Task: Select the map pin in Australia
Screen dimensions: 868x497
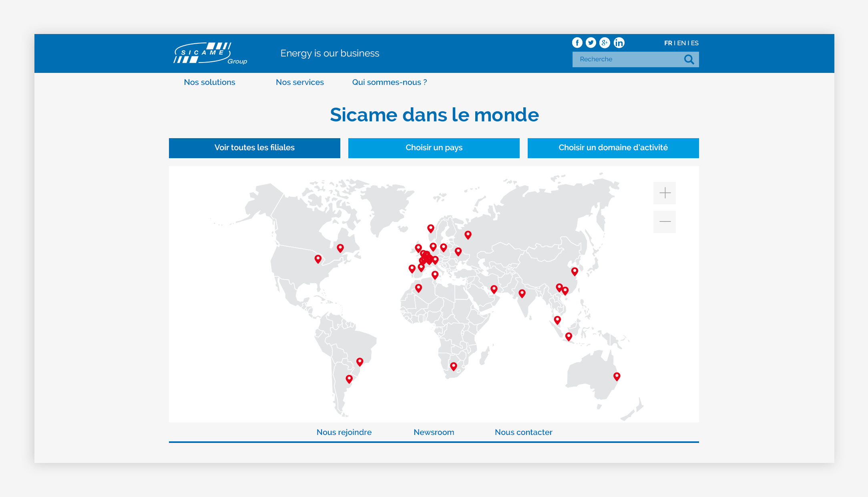Action: [x=617, y=377]
